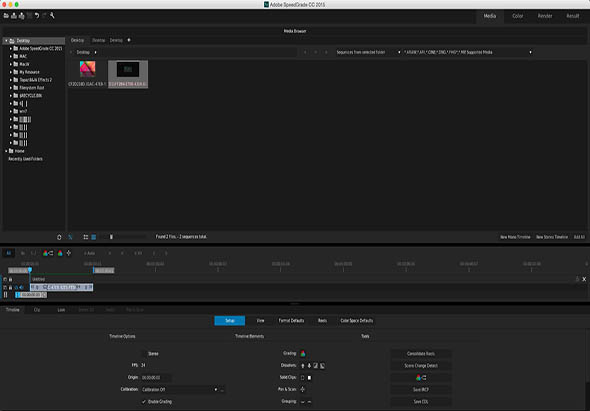Select the dark video thumbnail
This screenshot has width=590, height=411.
(128, 70)
